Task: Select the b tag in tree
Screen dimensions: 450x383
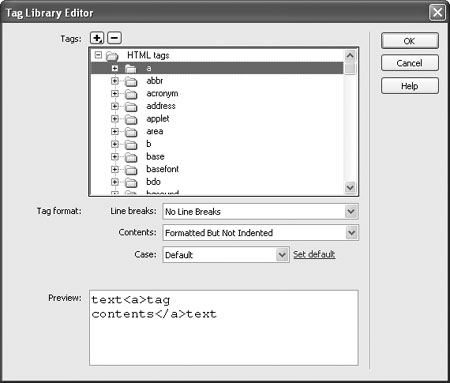Action: click(x=149, y=144)
